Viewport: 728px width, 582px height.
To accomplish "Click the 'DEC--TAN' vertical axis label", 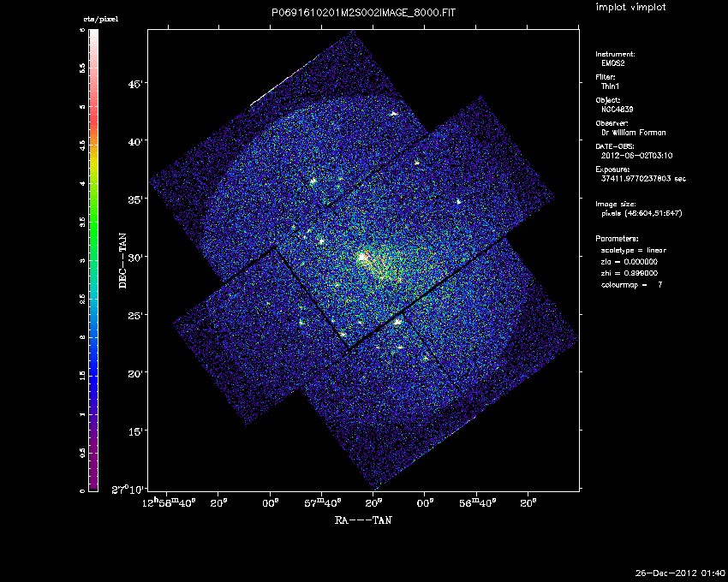I will (x=123, y=261).
